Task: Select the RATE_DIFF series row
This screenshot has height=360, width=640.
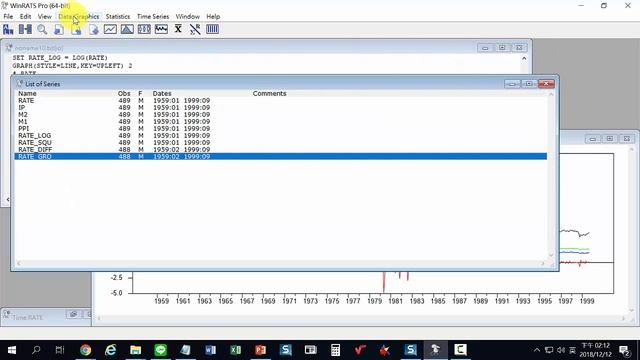Action: pyautogui.click(x=280, y=149)
